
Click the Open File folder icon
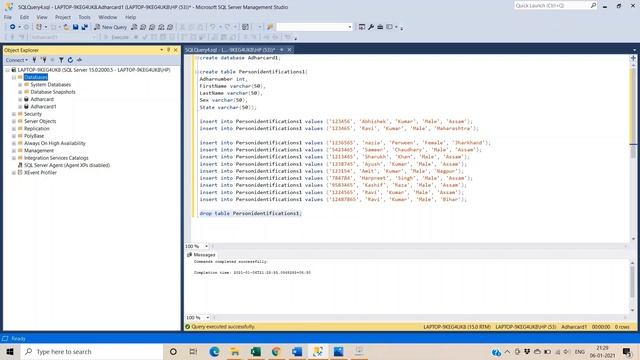click(66, 27)
